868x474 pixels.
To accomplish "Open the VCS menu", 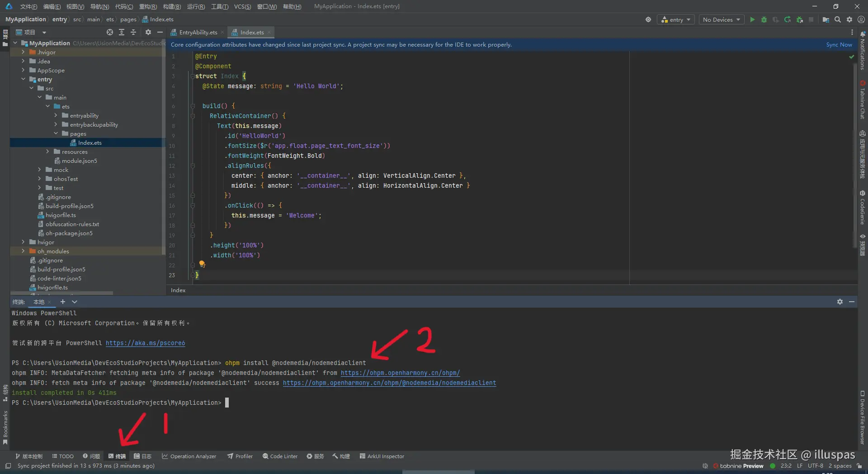I will pyautogui.click(x=242, y=6).
